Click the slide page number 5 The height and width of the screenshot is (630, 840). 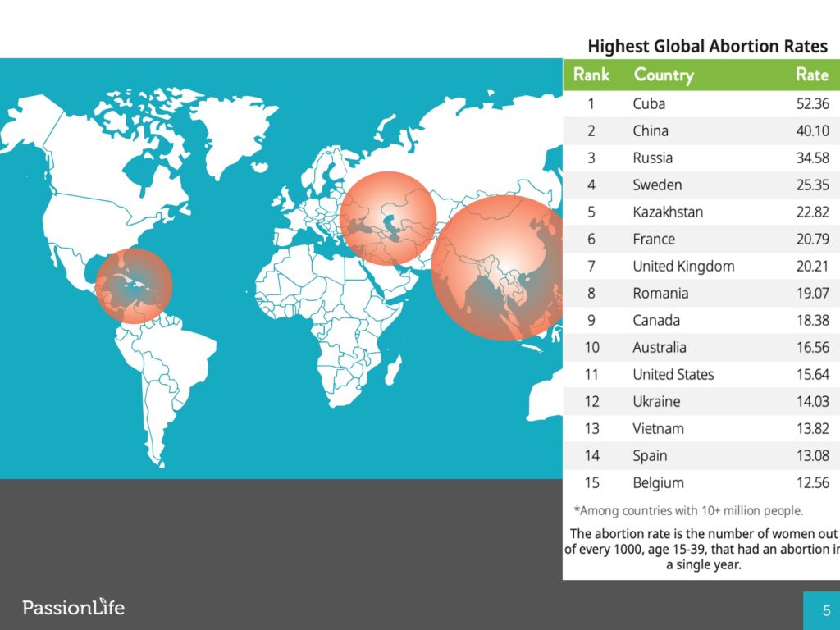click(826, 610)
